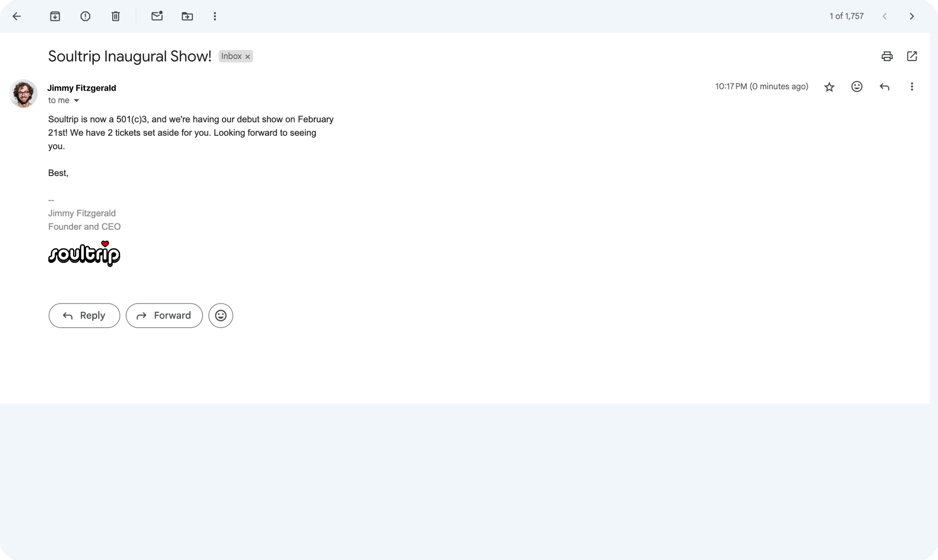Remove the Inbox label from conversation
The image size is (938, 560).
[x=248, y=57]
